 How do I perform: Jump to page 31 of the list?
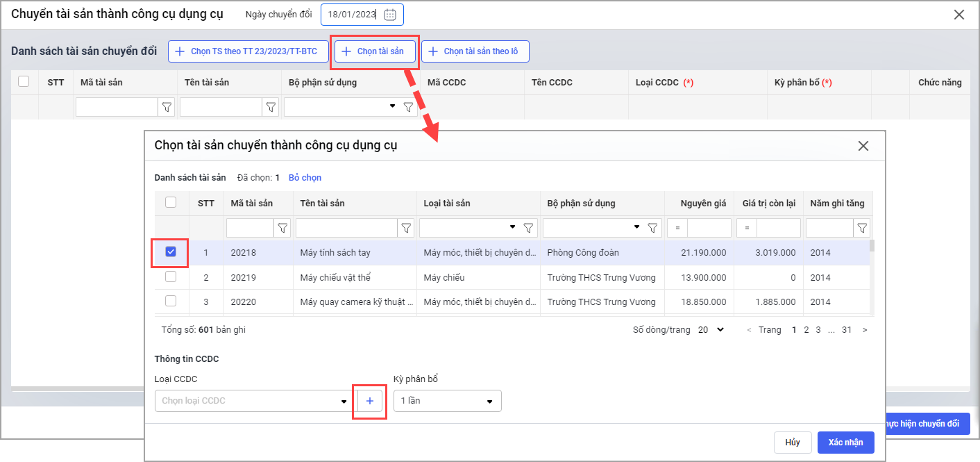(x=846, y=330)
